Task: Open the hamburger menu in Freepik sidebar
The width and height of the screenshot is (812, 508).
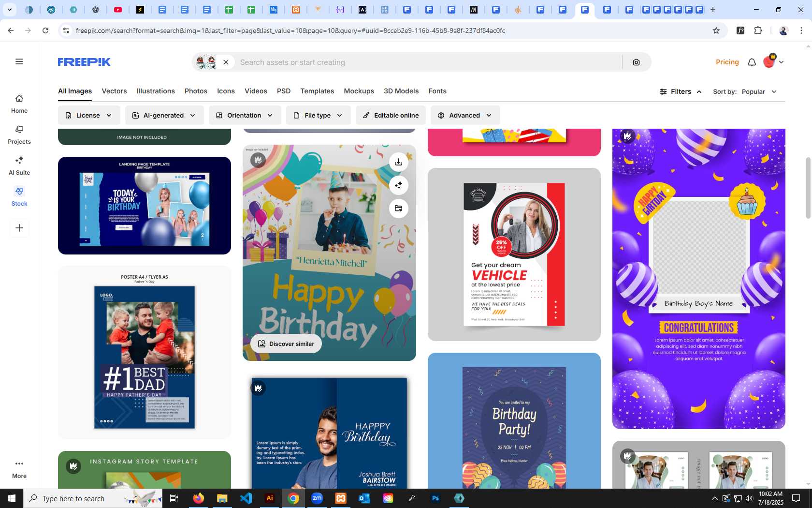Action: [19, 61]
